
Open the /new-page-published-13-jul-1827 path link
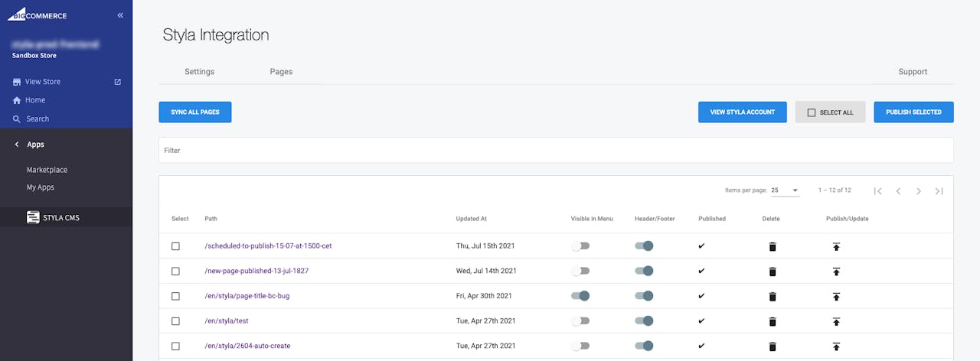256,271
